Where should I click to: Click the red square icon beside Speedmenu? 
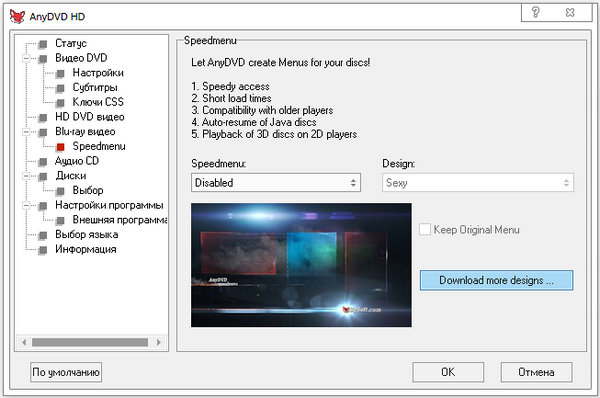[60, 147]
